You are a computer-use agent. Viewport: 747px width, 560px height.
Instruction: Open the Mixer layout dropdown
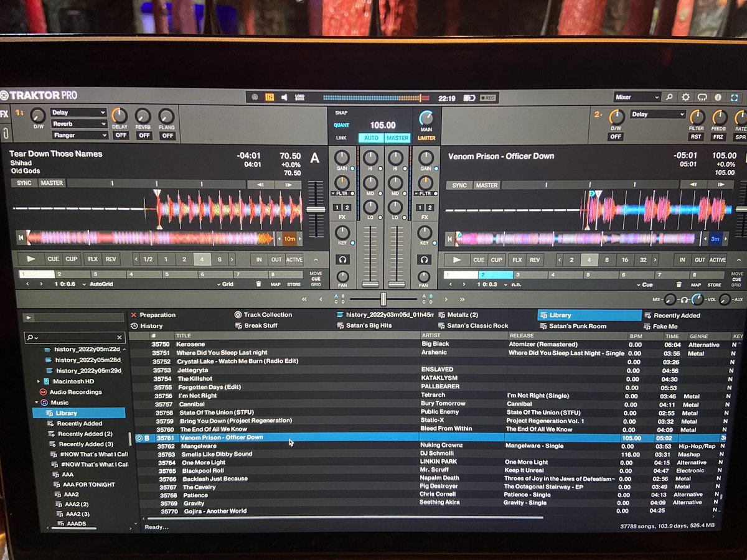coord(636,98)
